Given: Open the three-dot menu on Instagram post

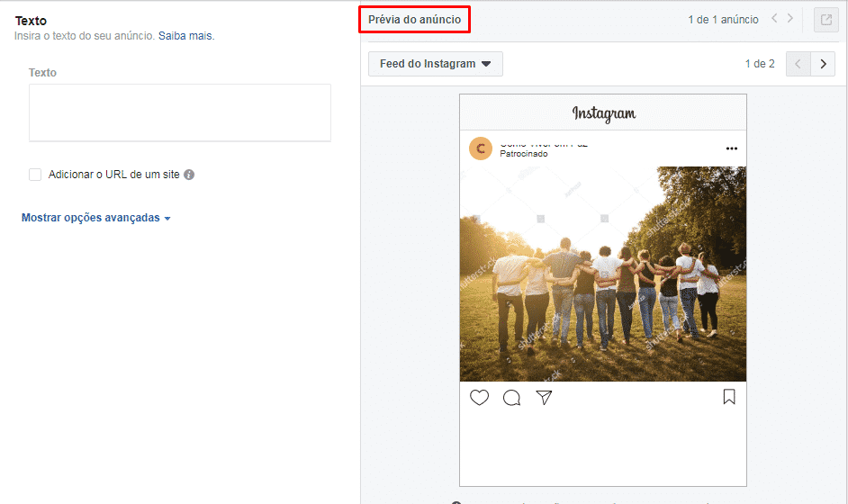Looking at the screenshot, I should (732, 148).
